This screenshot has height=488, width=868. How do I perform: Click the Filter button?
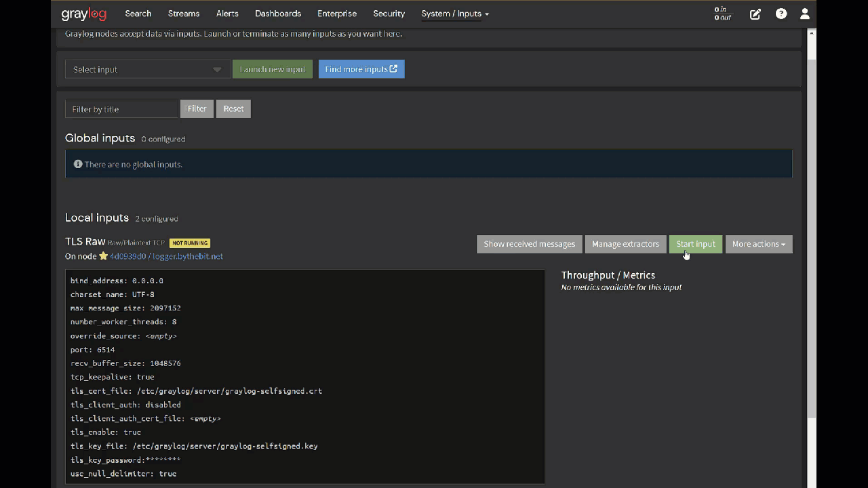(197, 108)
